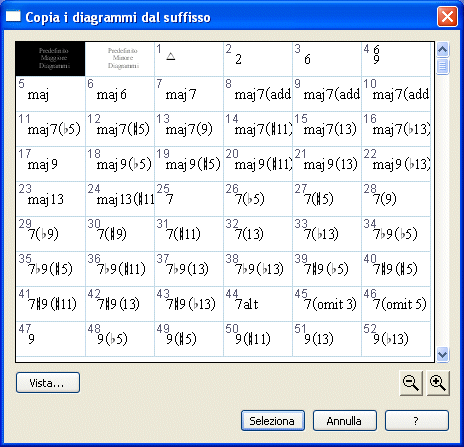Select the maj9 suffix in cell 17

(50, 164)
